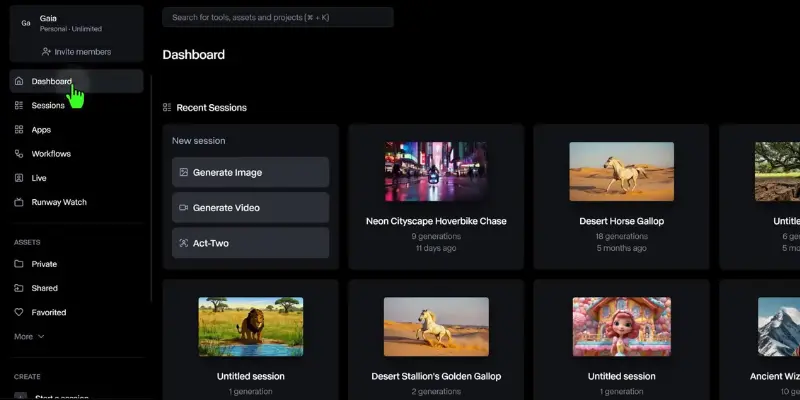Open Desert Stallion's Golden Gallop thumbnail
Screen dimensions: 800x400
coord(436,327)
